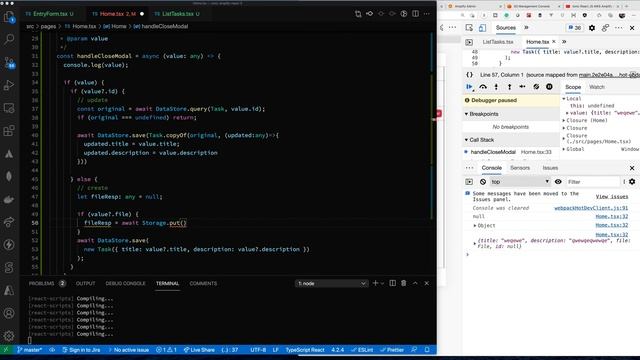
Task: Open the 1: node terminal dropdown
Action: (x=331, y=283)
